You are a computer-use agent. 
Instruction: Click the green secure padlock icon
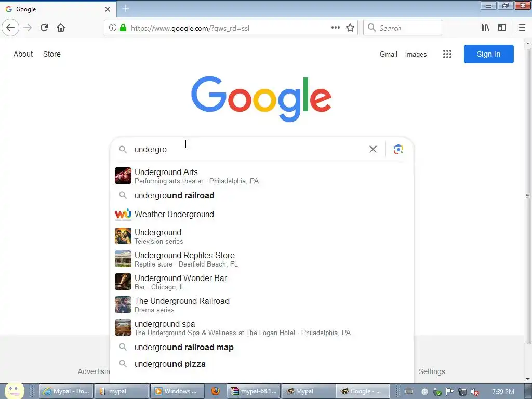[123, 28]
